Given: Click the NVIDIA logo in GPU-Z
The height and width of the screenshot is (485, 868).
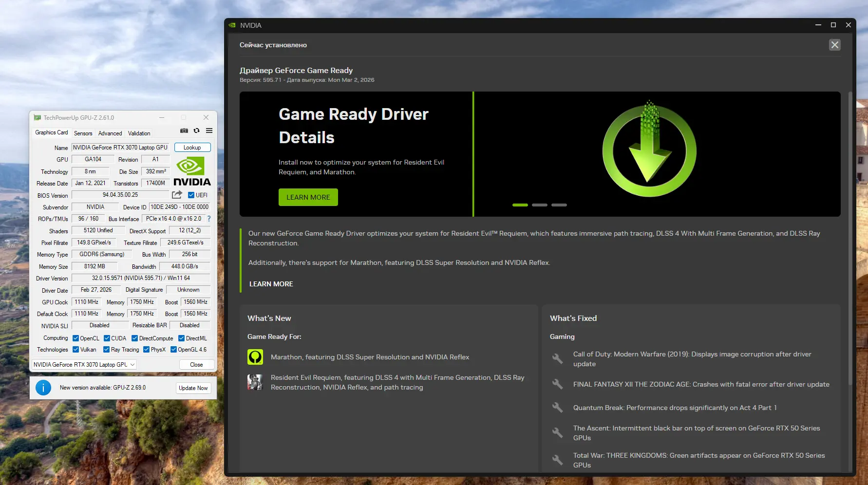Looking at the screenshot, I should click(x=192, y=171).
